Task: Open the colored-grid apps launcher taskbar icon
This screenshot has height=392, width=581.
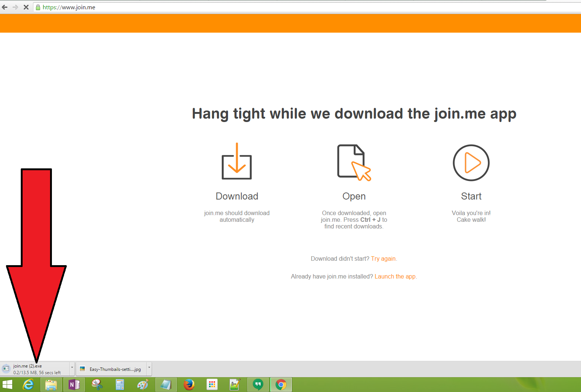Action: pos(212,385)
